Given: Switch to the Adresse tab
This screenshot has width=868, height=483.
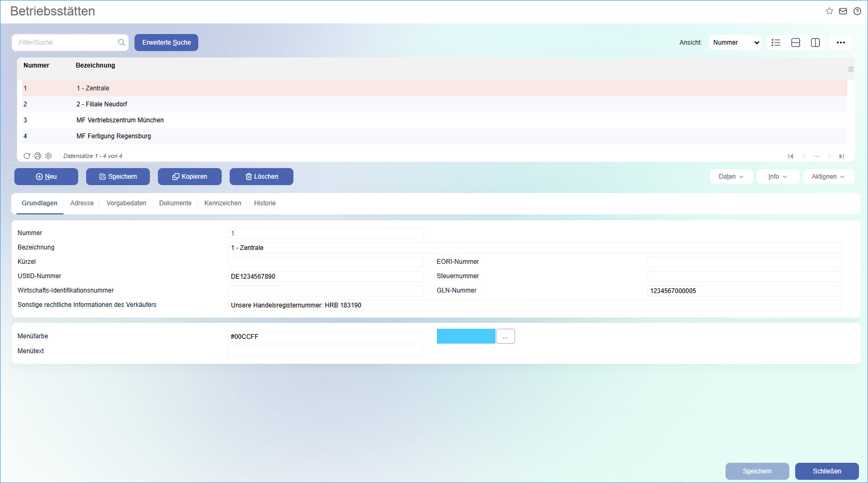Looking at the screenshot, I should (x=81, y=203).
